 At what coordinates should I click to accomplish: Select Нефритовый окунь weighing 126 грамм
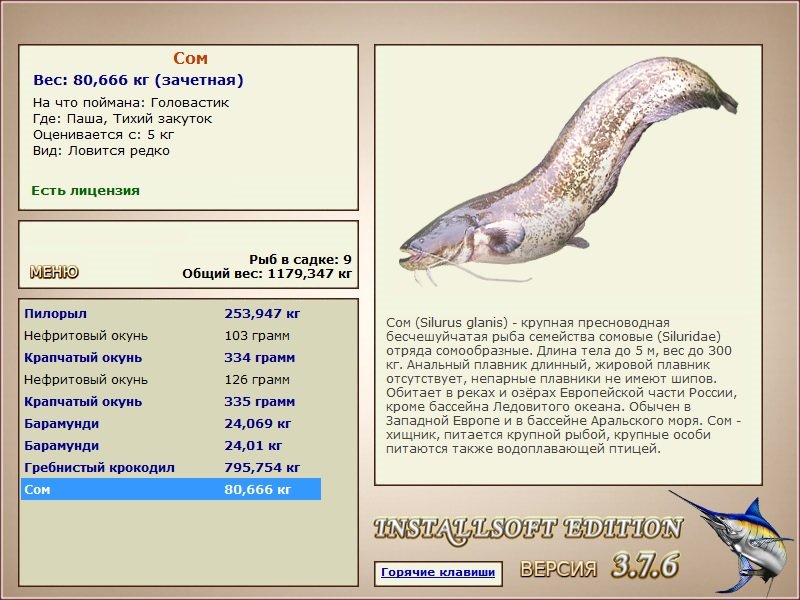tap(171, 380)
